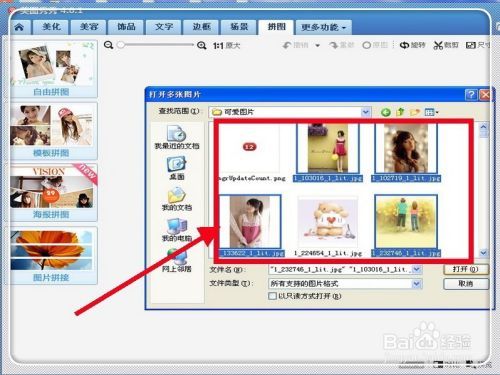This screenshot has width=500, height=375.
Task: Click file list scrollbar down arrow
Action: coord(484,253)
